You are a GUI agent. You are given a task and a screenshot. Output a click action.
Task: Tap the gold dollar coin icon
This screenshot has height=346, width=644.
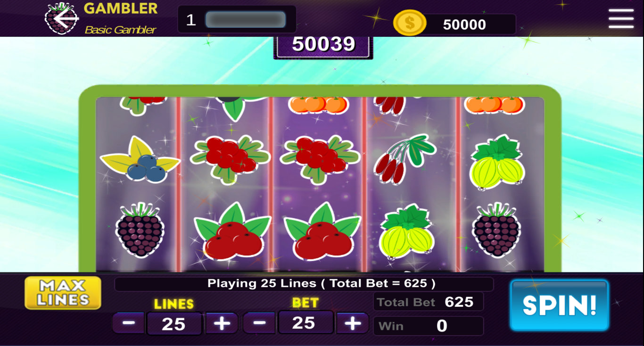pos(409,23)
